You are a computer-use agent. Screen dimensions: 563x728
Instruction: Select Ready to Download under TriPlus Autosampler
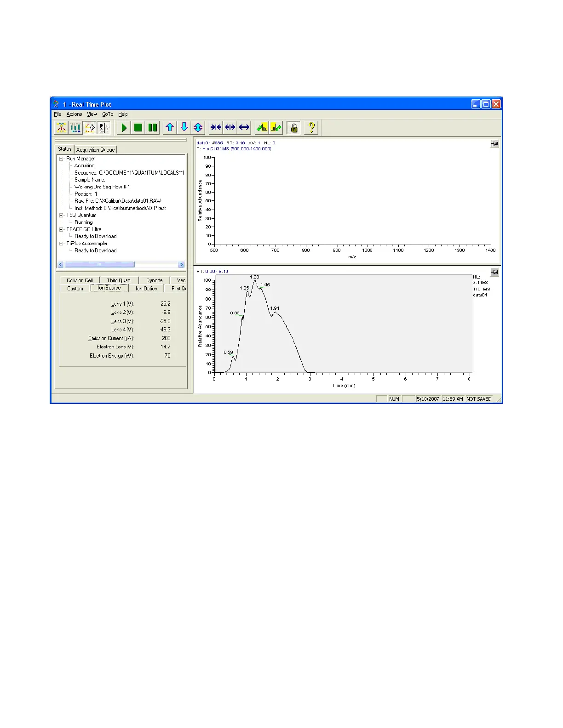95,250
